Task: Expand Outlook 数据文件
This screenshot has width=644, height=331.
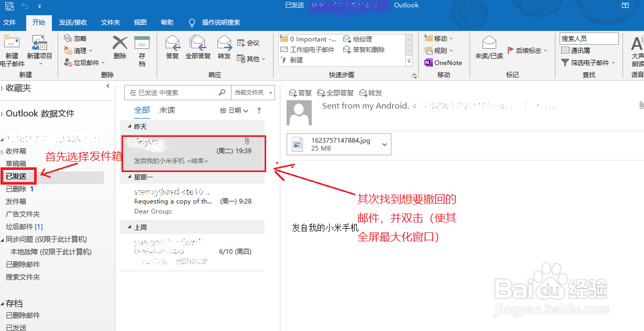Action: click(x=3, y=114)
